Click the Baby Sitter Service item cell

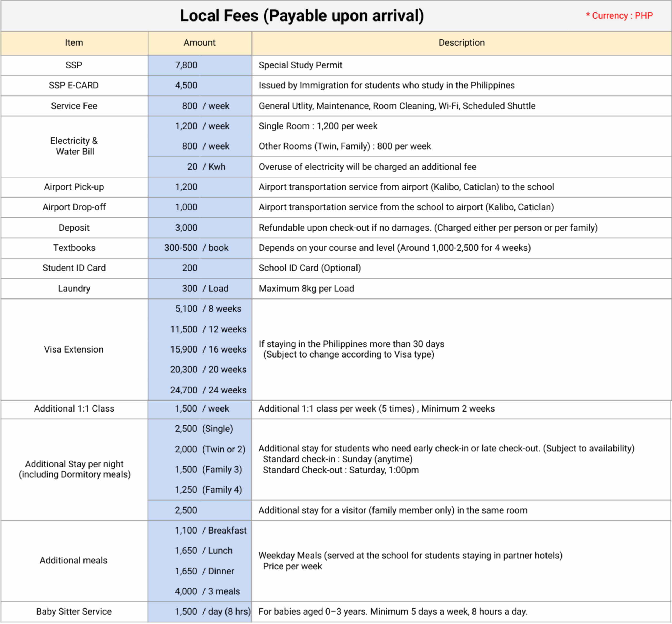click(74, 612)
